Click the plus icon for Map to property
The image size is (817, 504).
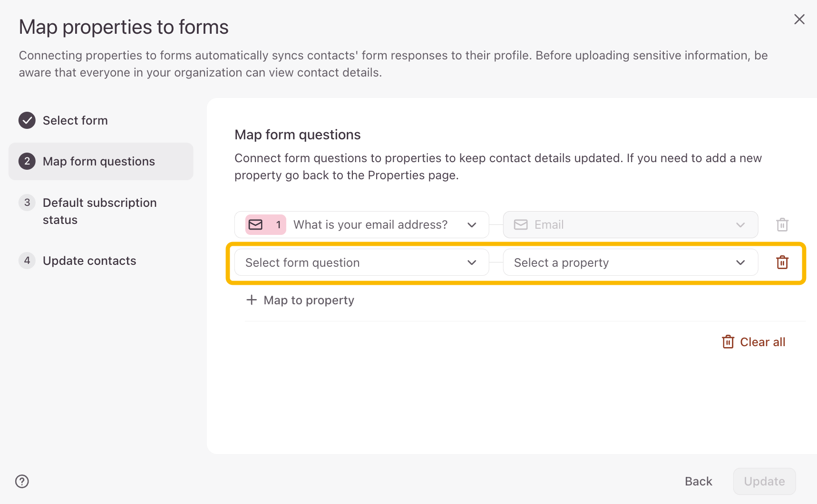click(x=252, y=300)
